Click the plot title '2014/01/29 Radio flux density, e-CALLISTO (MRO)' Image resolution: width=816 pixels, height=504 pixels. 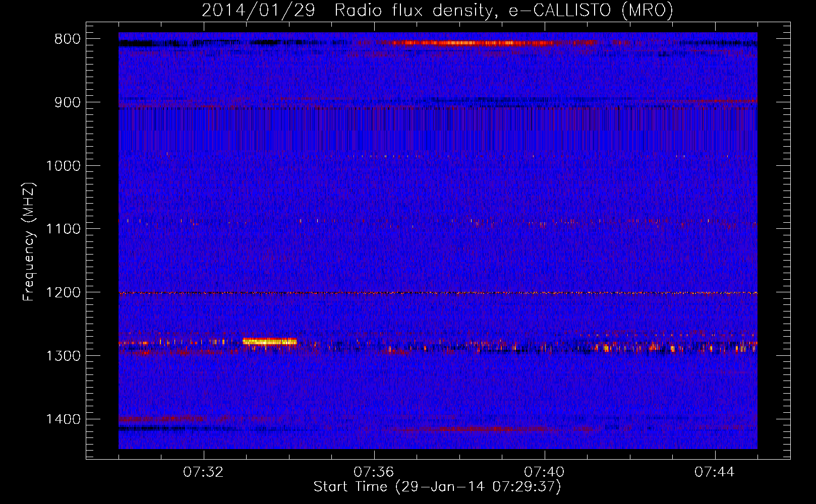click(x=437, y=10)
